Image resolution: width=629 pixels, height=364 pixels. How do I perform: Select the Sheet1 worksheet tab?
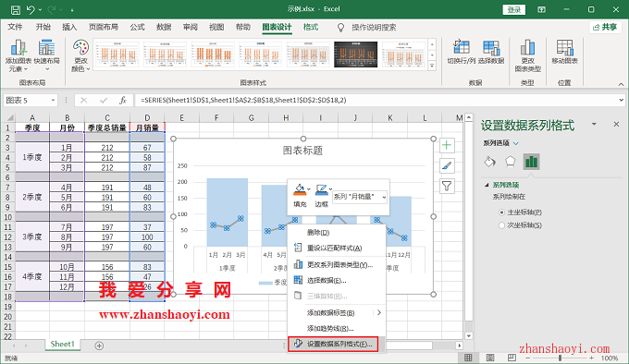(x=63, y=344)
